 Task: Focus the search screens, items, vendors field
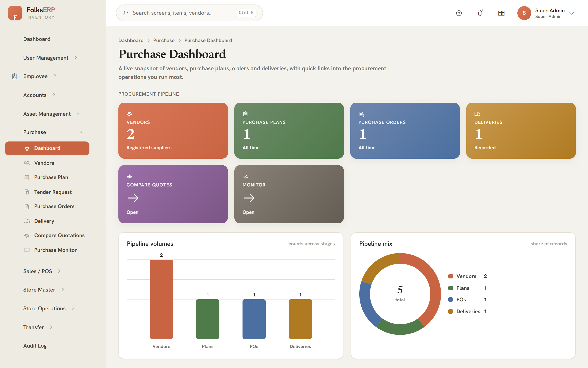[189, 13]
